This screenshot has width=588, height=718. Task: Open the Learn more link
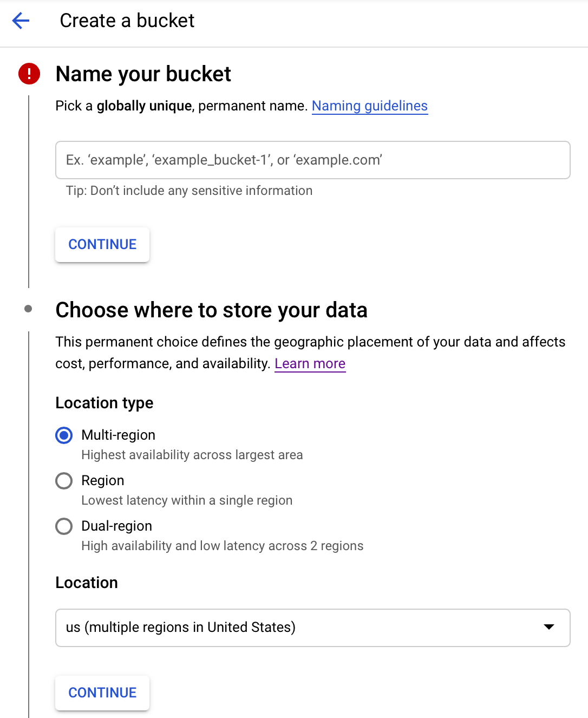click(310, 363)
